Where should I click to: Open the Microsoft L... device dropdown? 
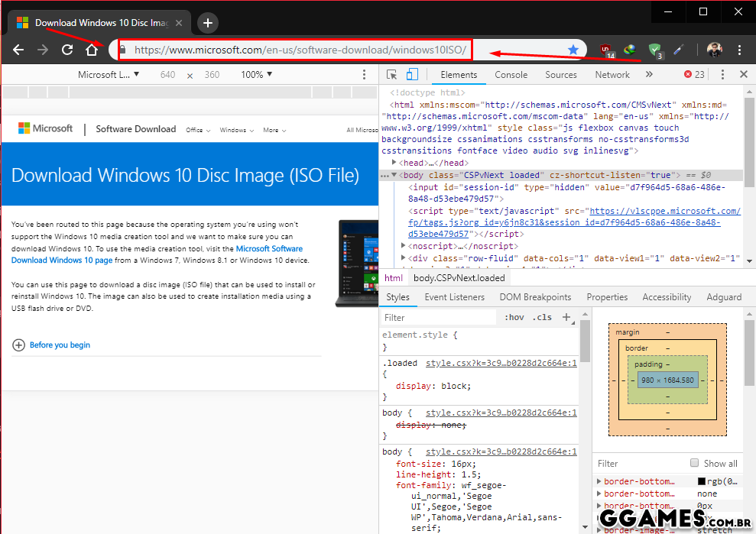[x=109, y=75]
